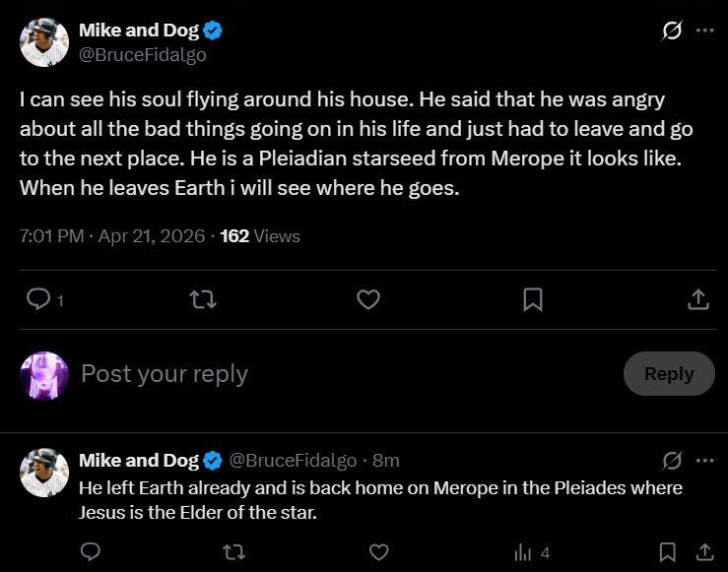Open more options menu on main post
The height and width of the screenshot is (572, 728).
coord(704,31)
